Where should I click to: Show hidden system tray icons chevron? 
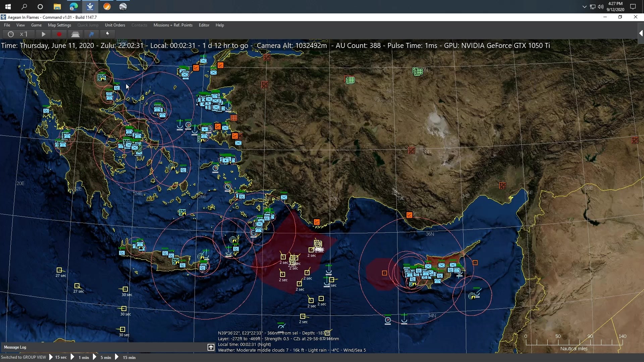[x=584, y=7]
